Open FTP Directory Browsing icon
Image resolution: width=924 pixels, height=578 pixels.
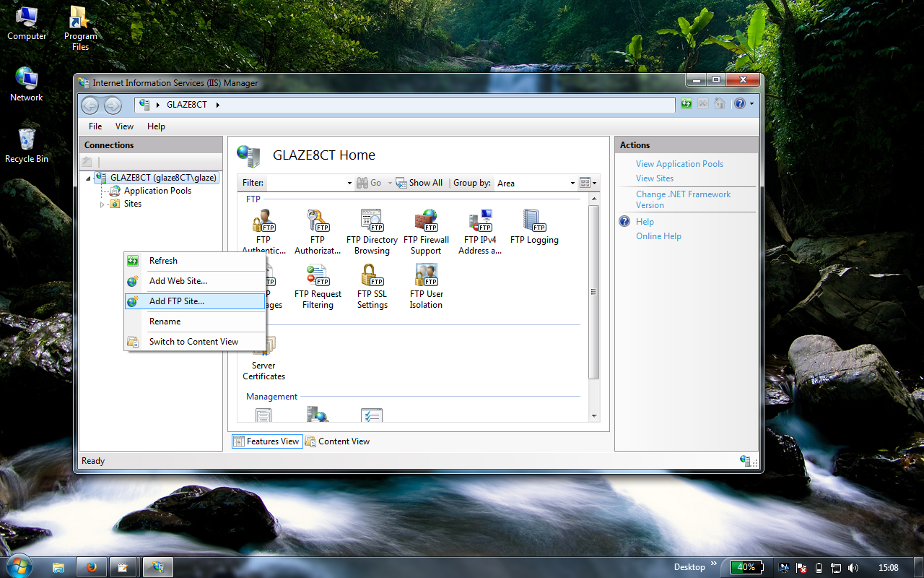(372, 232)
